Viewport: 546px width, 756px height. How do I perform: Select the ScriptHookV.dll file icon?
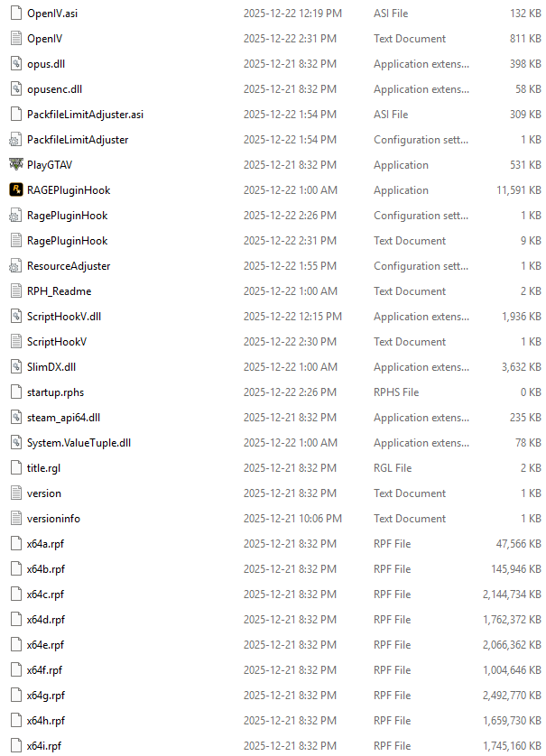(16, 317)
